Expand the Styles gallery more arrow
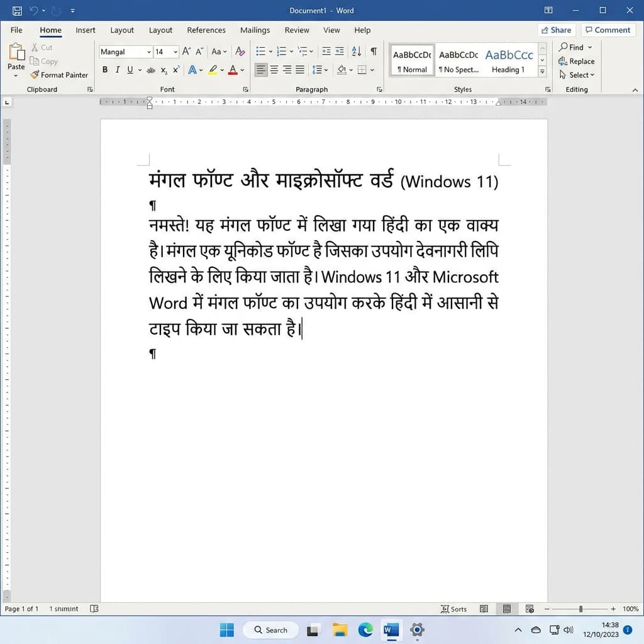The width and height of the screenshot is (644, 644). (542, 72)
